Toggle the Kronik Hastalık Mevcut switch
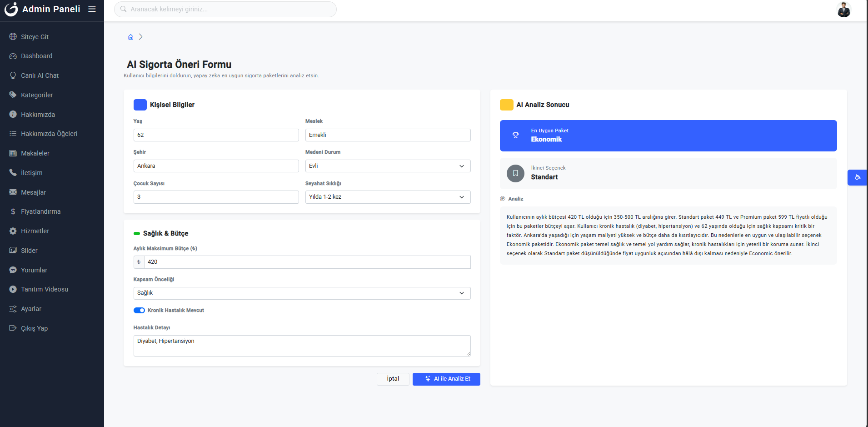Image resolution: width=868 pixels, height=427 pixels. (139, 311)
